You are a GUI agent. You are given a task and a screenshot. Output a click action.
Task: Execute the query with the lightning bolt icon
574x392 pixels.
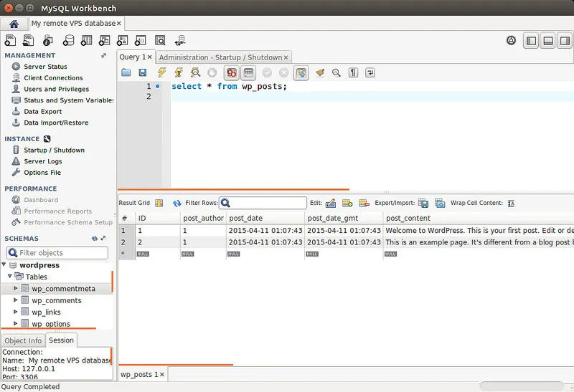pyautogui.click(x=161, y=73)
